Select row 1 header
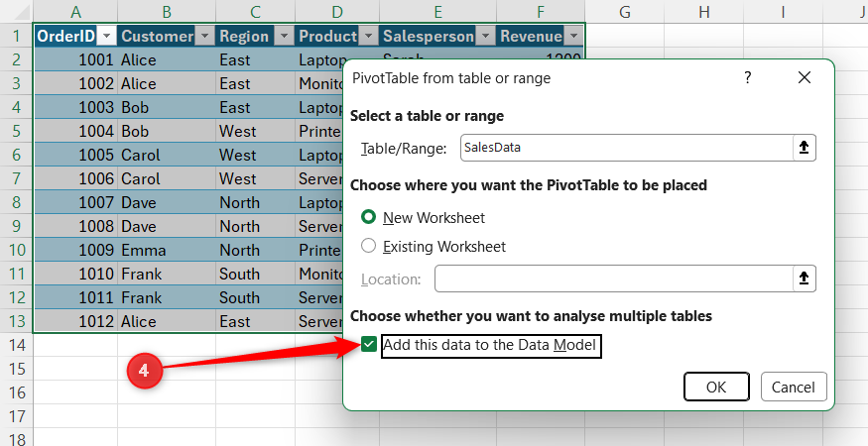 tap(17, 36)
